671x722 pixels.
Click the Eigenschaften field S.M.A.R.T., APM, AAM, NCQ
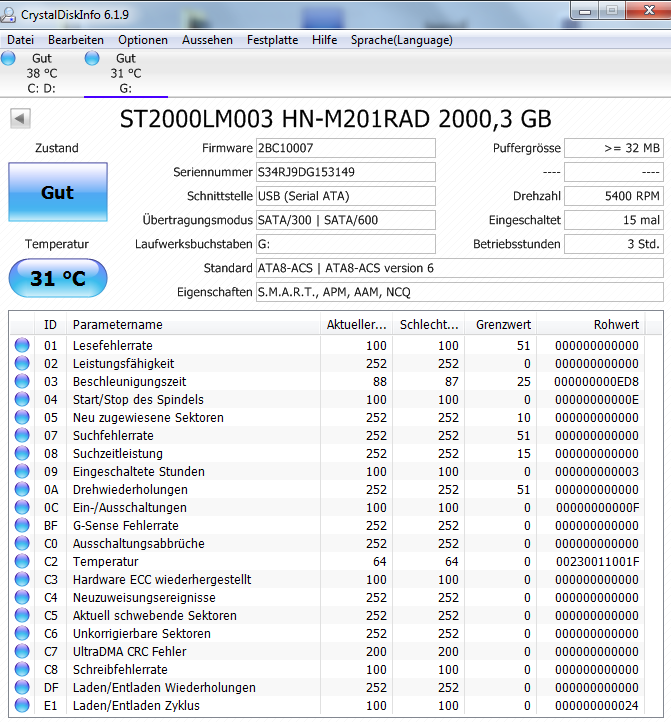tap(460, 291)
